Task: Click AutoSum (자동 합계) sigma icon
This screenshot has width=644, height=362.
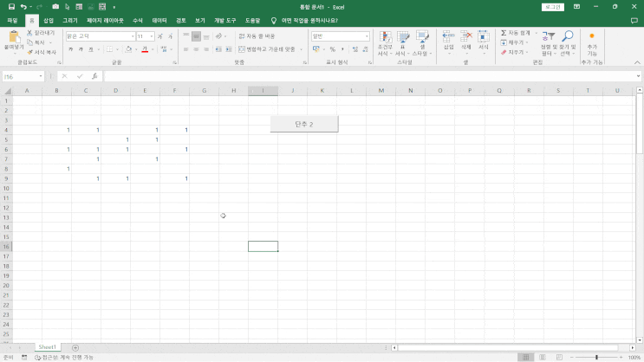Action: (504, 33)
